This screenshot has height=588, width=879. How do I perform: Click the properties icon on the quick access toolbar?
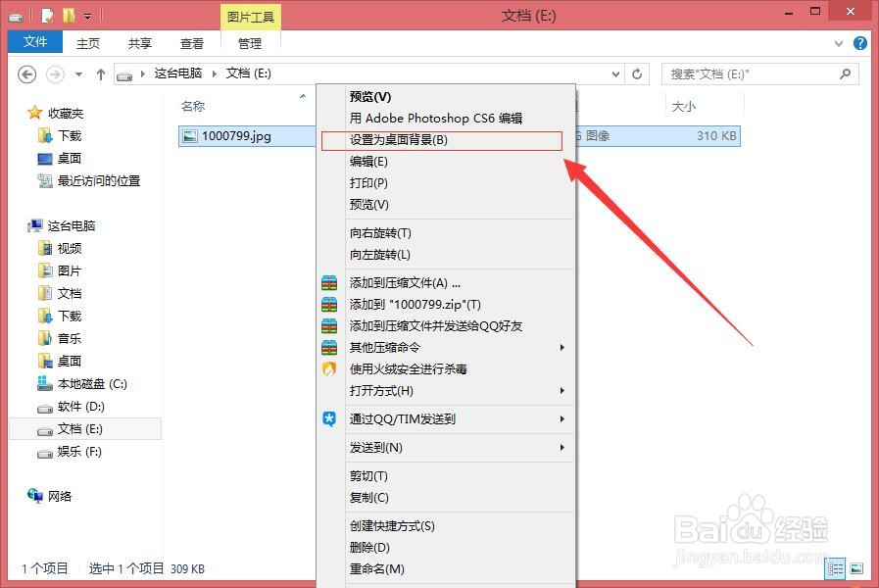pyautogui.click(x=47, y=15)
